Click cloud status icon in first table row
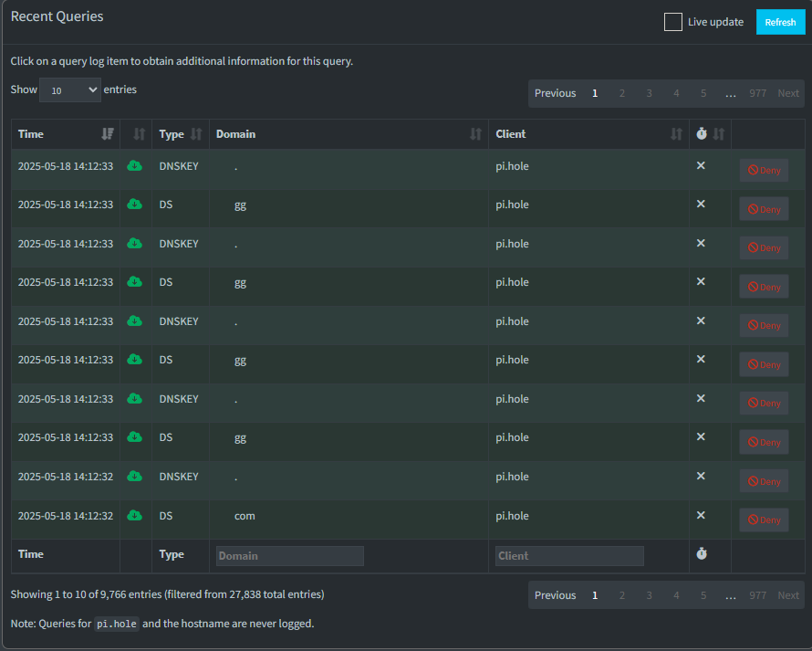This screenshot has height=651, width=812. point(135,166)
